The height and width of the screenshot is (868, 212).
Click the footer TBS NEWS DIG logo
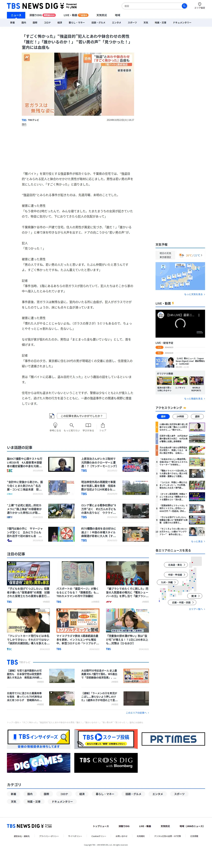(x=29, y=826)
